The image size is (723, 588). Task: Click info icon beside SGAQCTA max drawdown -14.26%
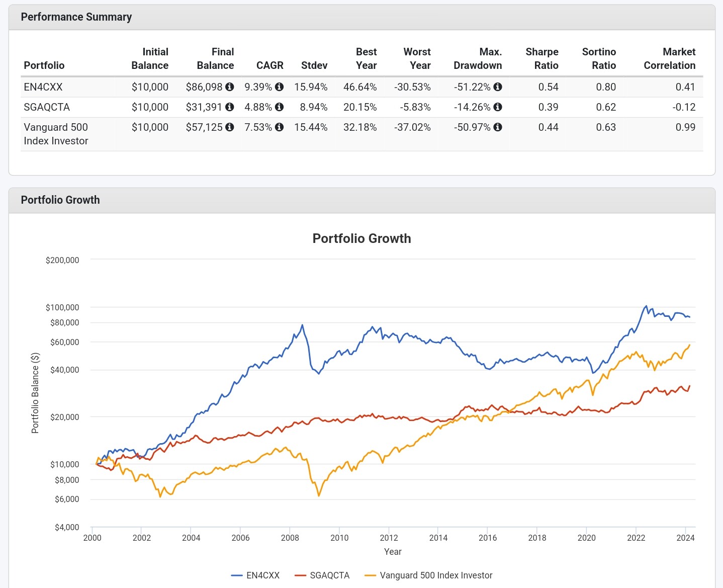[497, 107]
